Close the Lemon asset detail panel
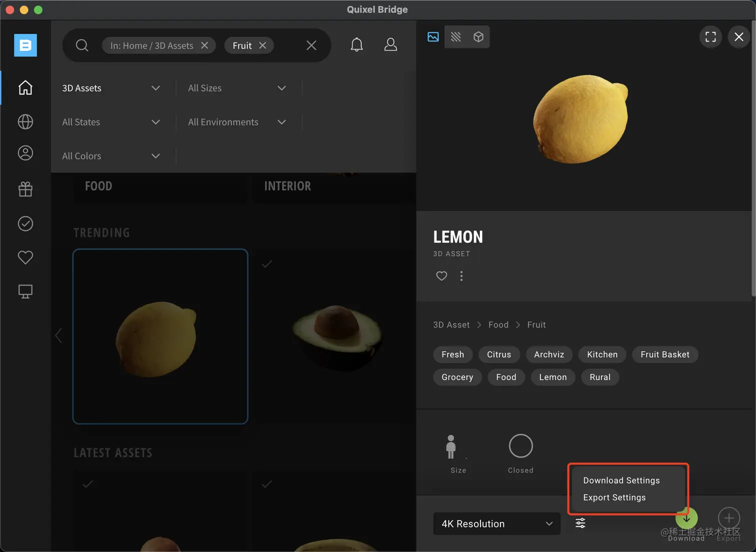 tap(739, 37)
